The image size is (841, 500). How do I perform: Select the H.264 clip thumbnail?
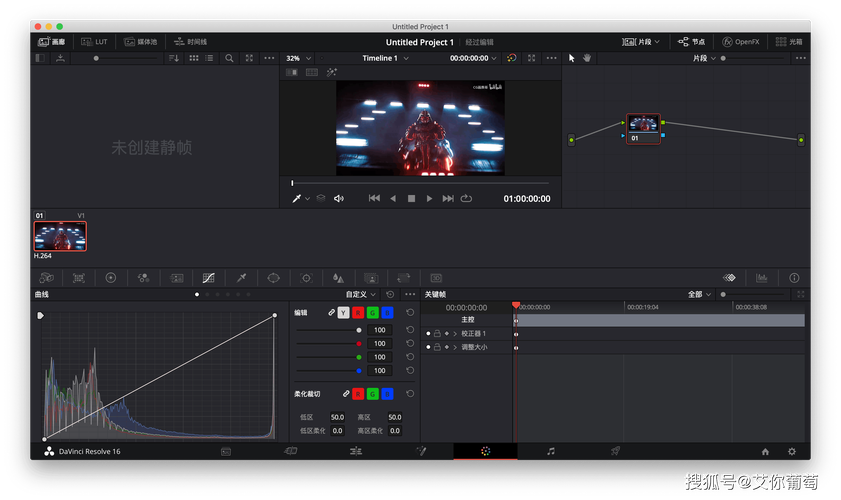click(60, 236)
